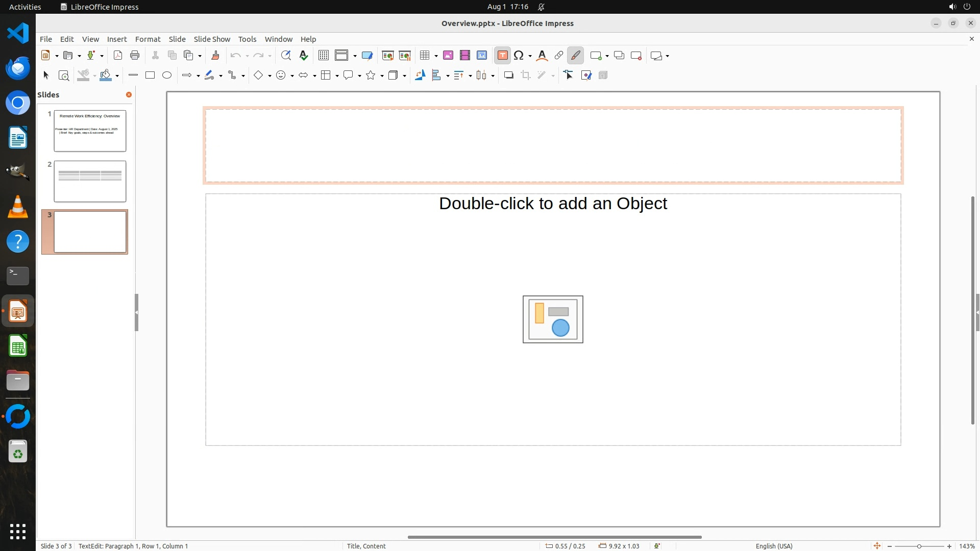
Task: Select the Rectangle drawing tool
Action: [150, 76]
